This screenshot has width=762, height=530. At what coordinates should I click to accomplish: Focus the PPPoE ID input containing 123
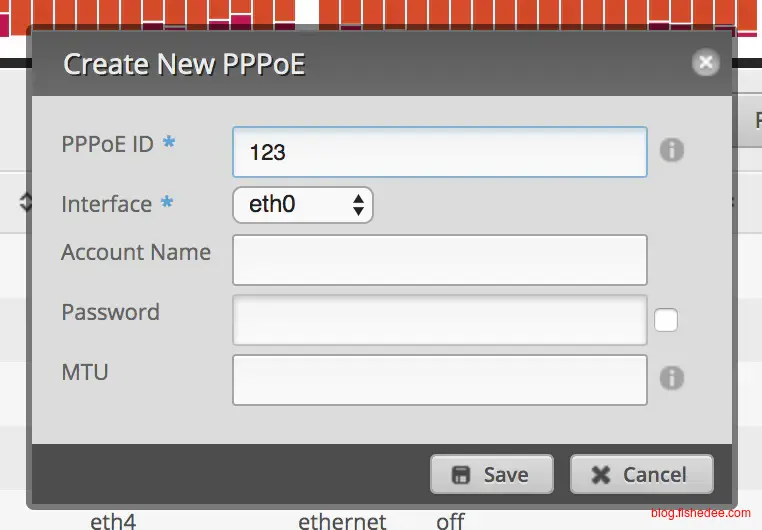pyautogui.click(x=439, y=152)
